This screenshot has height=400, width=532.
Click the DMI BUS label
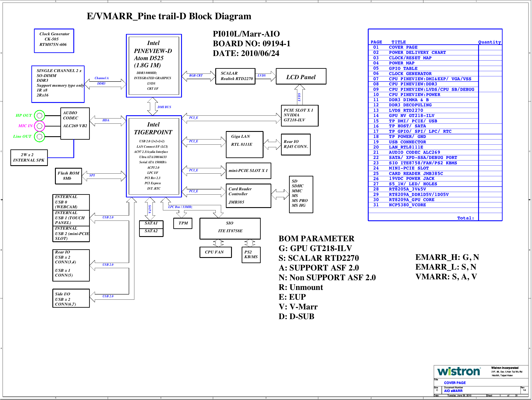click(164, 107)
